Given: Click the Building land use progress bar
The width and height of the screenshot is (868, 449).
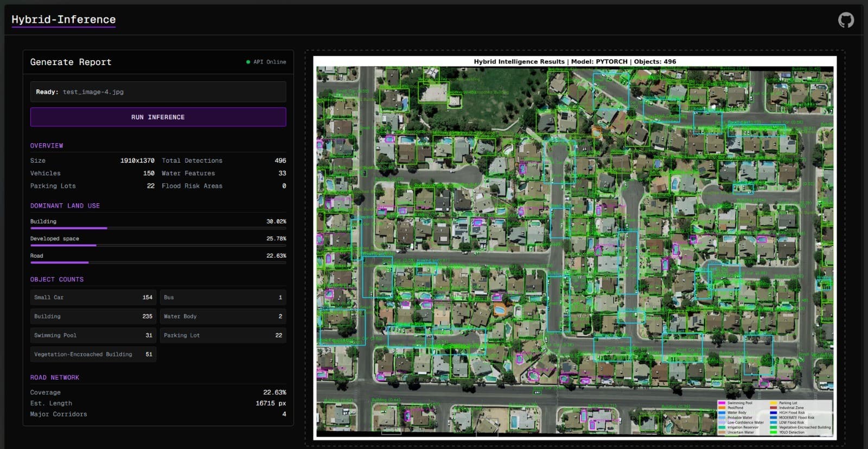Looking at the screenshot, I should (x=158, y=228).
